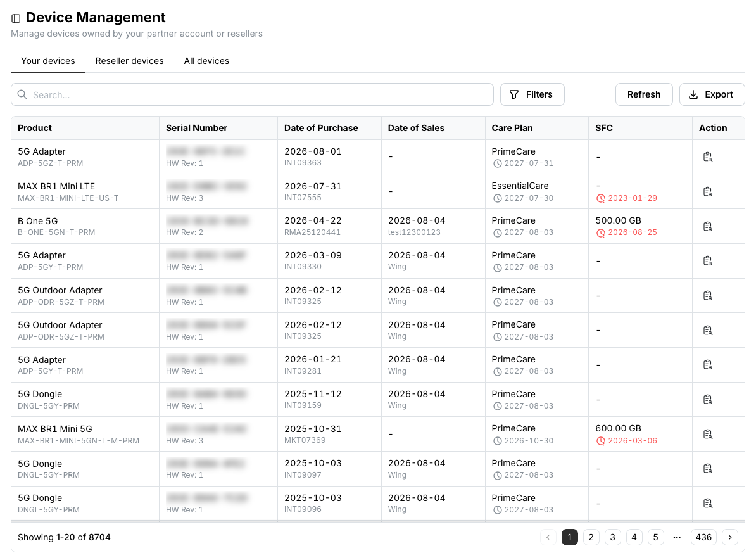Open details icon for B One 5G row

coord(707,226)
